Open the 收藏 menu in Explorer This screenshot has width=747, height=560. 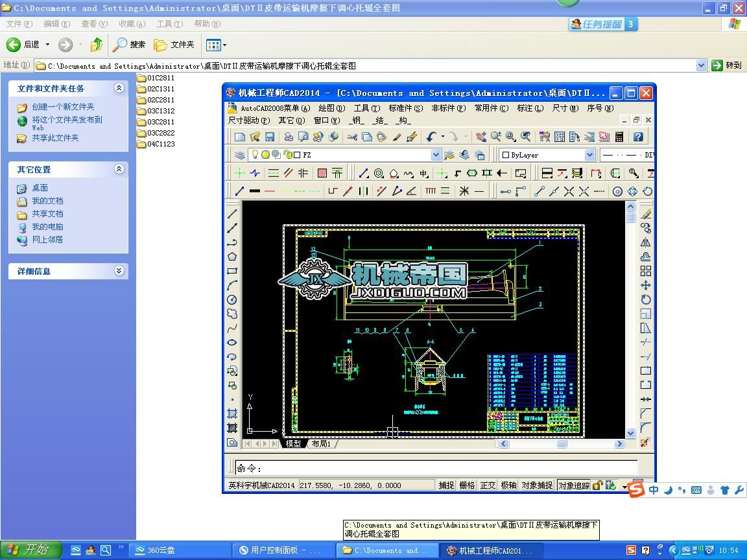point(132,24)
